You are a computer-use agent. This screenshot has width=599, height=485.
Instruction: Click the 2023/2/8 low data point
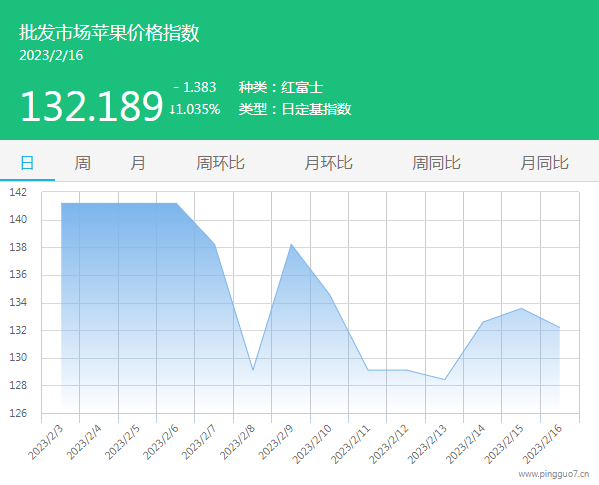coord(253,370)
